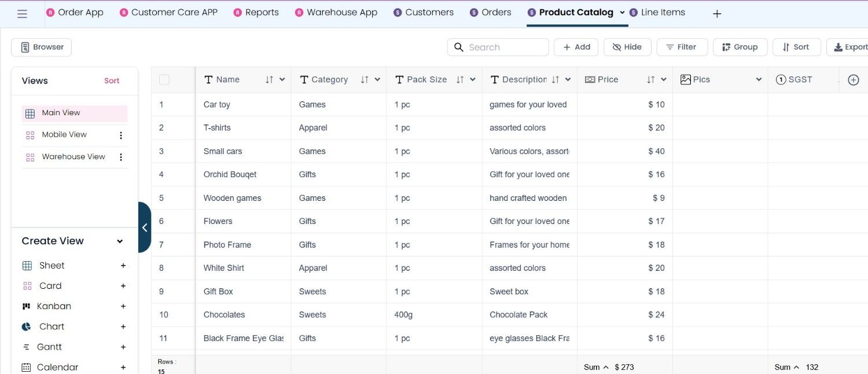Open the Pics column dropdown chevron
The image size is (868, 374).
click(x=759, y=80)
